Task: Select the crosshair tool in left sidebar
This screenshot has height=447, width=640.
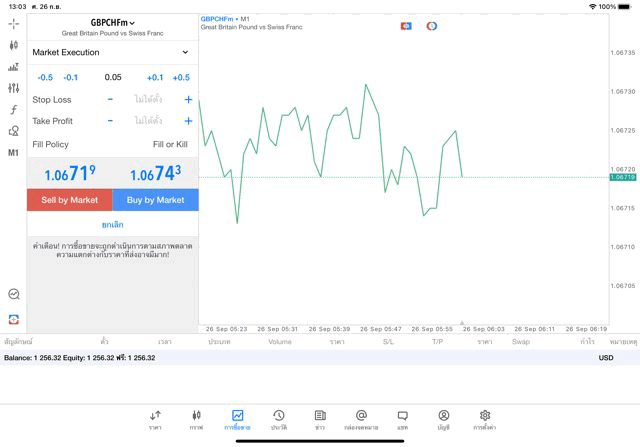Action: pos(13,23)
